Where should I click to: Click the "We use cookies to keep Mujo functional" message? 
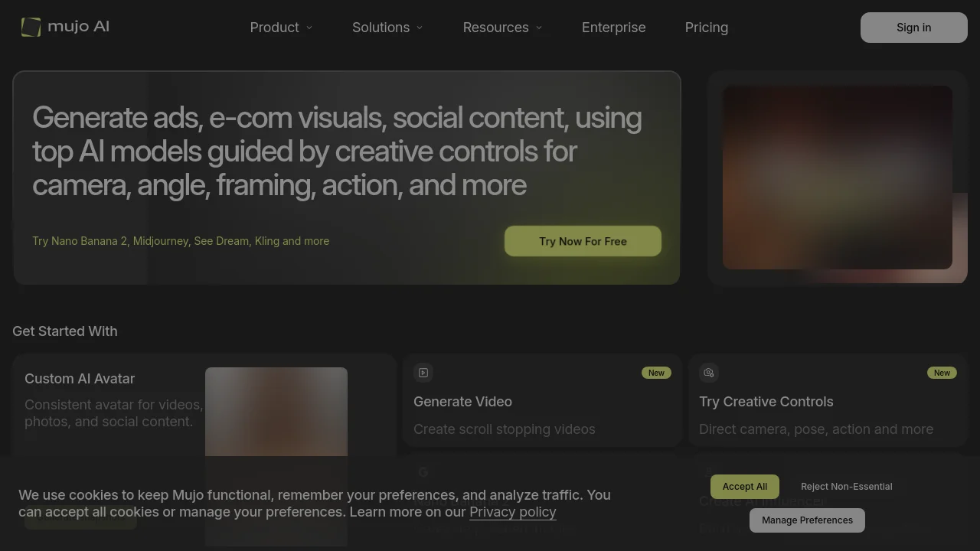coord(315,504)
